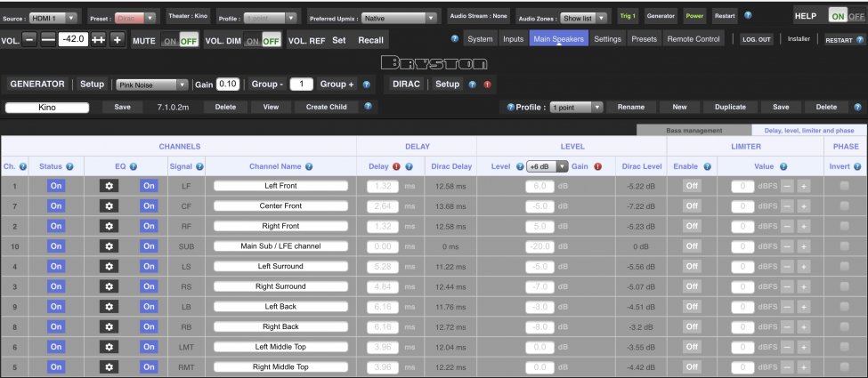Open EQ settings gear for Right Back
Screen dimensions: 868x378
pos(109,326)
